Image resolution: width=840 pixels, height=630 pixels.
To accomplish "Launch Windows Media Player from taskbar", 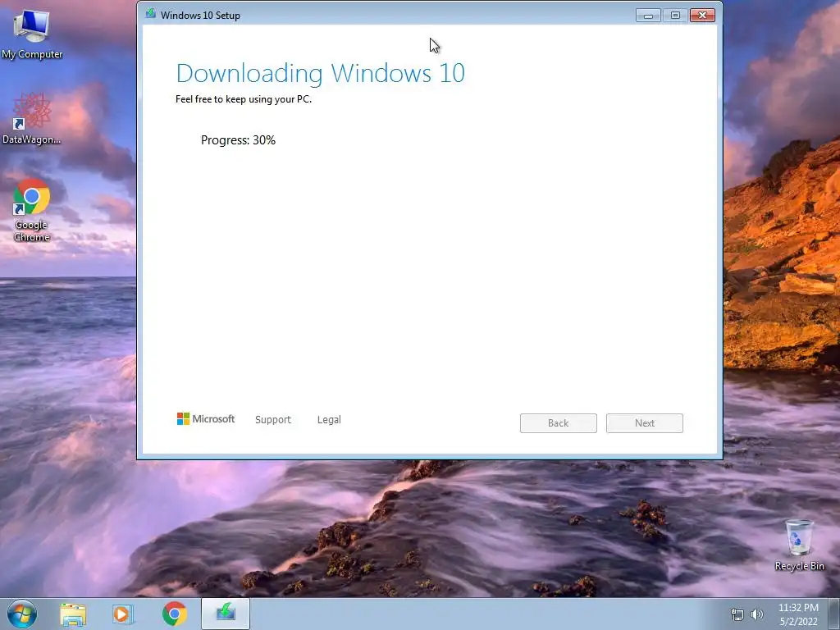I will pyautogui.click(x=123, y=614).
